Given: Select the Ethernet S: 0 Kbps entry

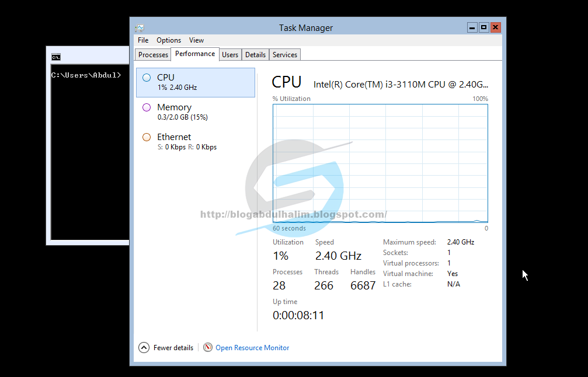Looking at the screenshot, I should [x=196, y=142].
